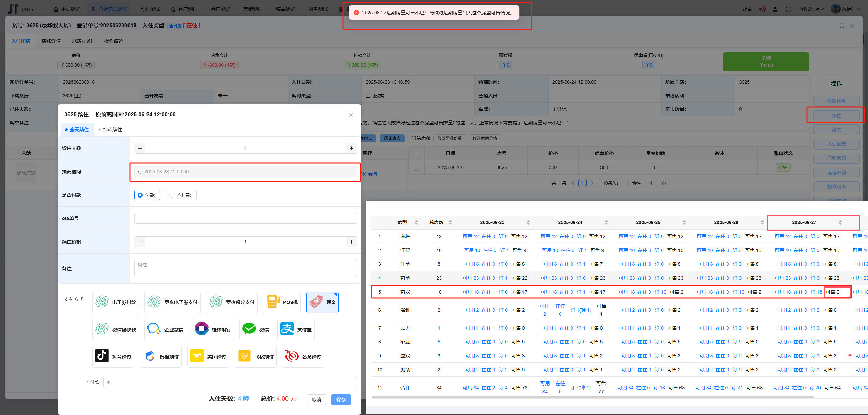Viewport: 868px width, 415px height.
Task: Sort by the 2025-06-27 column arrows
Action: [840, 222]
